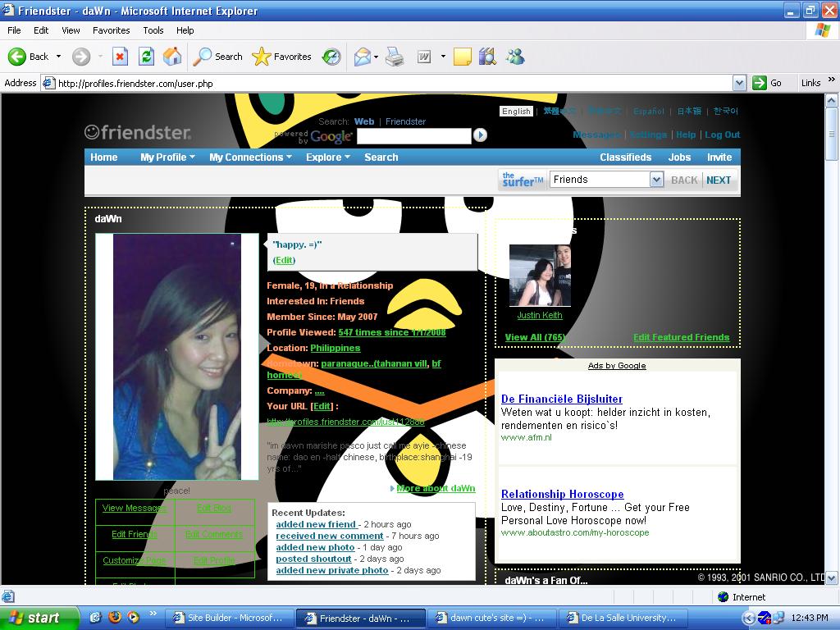Click the green Go arrow button
The height and width of the screenshot is (630, 840).
click(760, 83)
